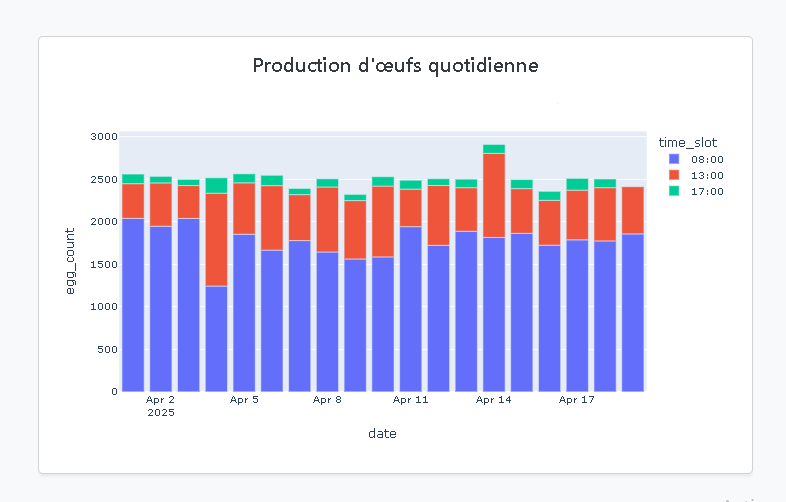Click the blue bar segment for Apr 11
The height and width of the screenshot is (502, 786).
click(410, 308)
